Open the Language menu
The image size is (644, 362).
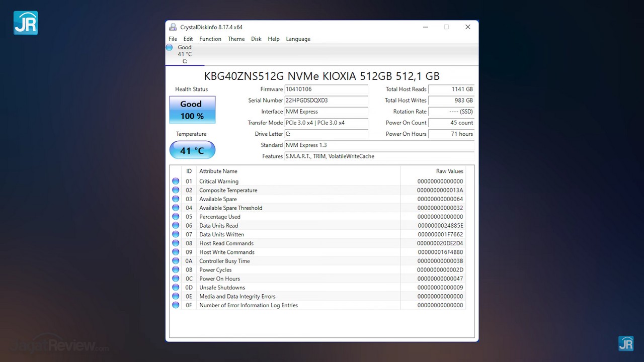click(298, 39)
